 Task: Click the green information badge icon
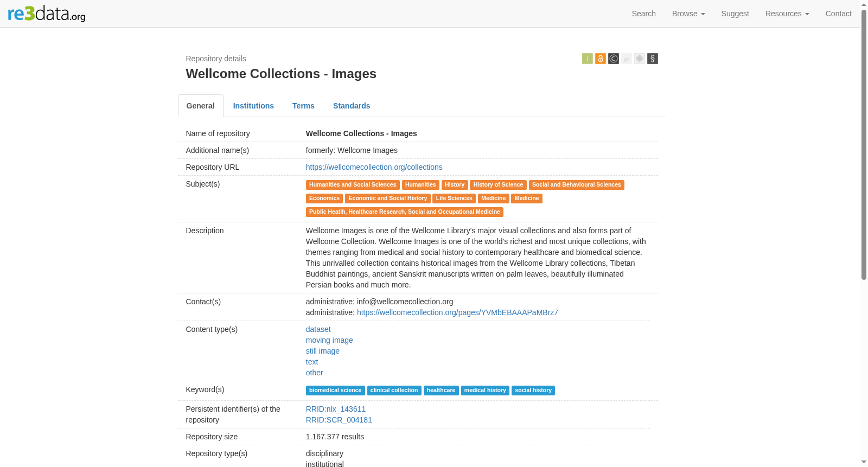tap(588, 59)
